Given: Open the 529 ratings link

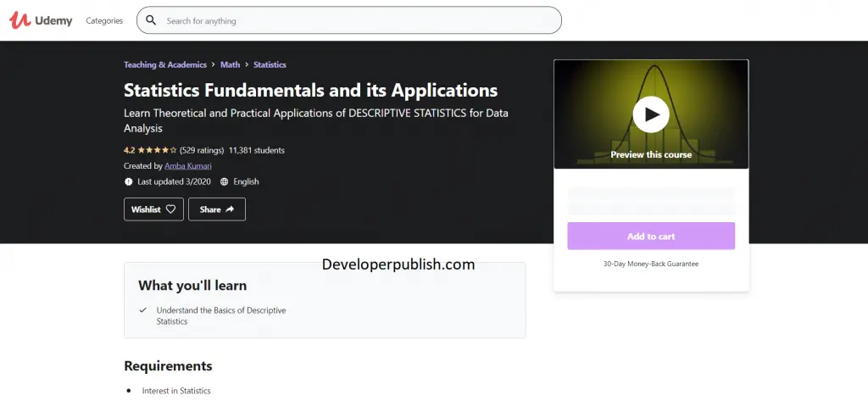Looking at the screenshot, I should 202,150.
